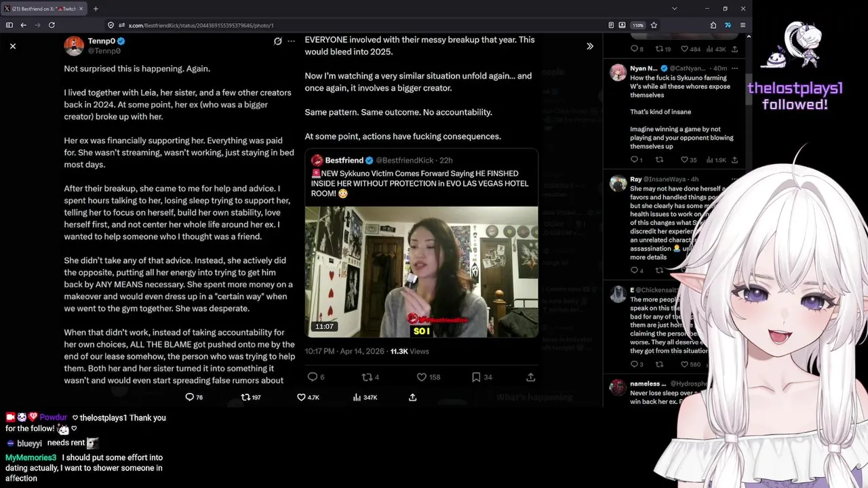Close the photo viewer with the X icon
Screen dimensions: 868x488
point(13,46)
